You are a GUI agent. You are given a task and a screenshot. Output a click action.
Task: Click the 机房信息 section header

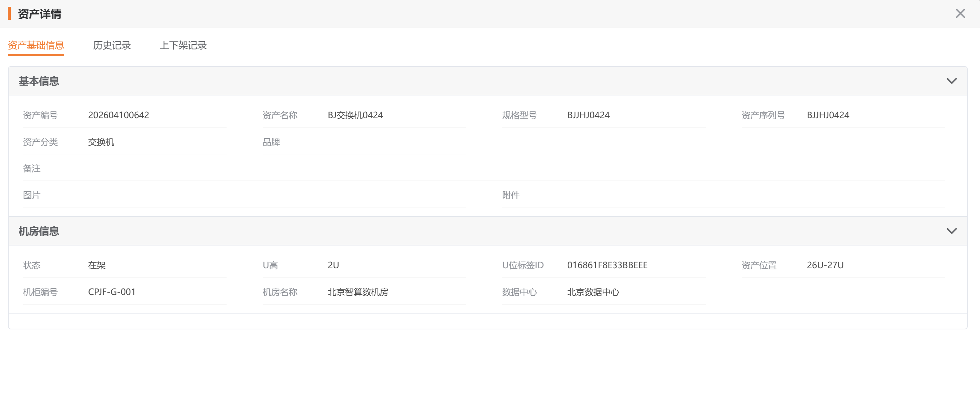click(39, 231)
